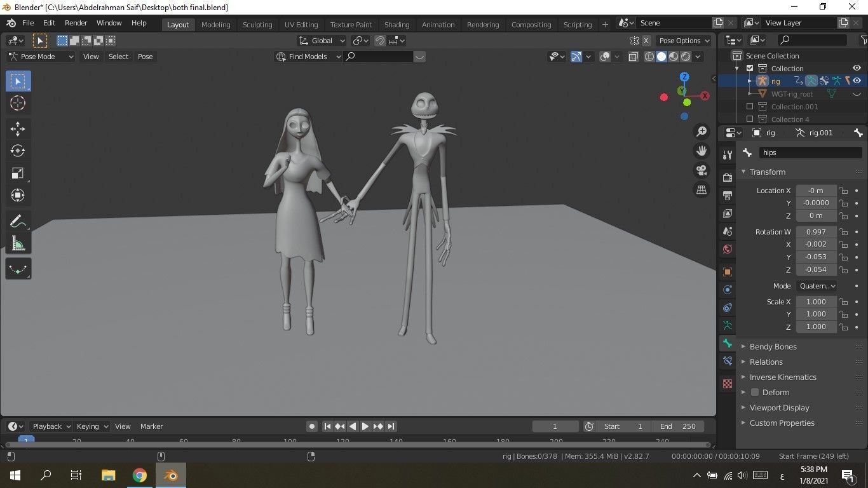
Task: Expand the Relations panel
Action: 766,362
